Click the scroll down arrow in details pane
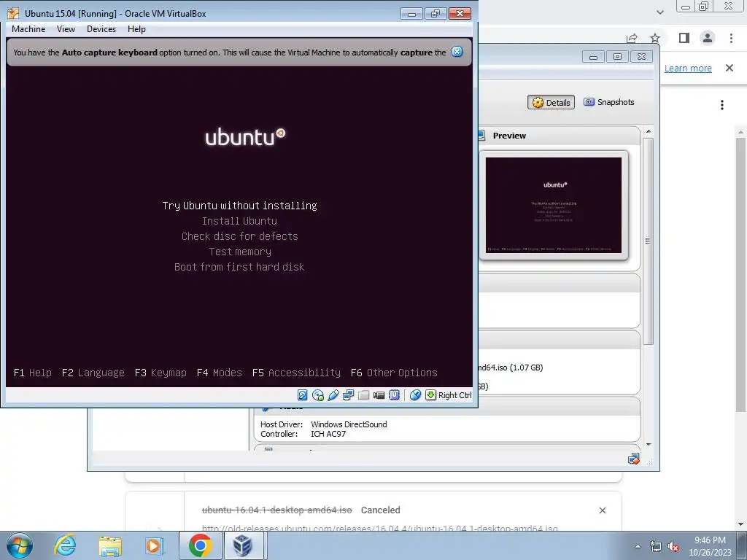 (x=649, y=444)
